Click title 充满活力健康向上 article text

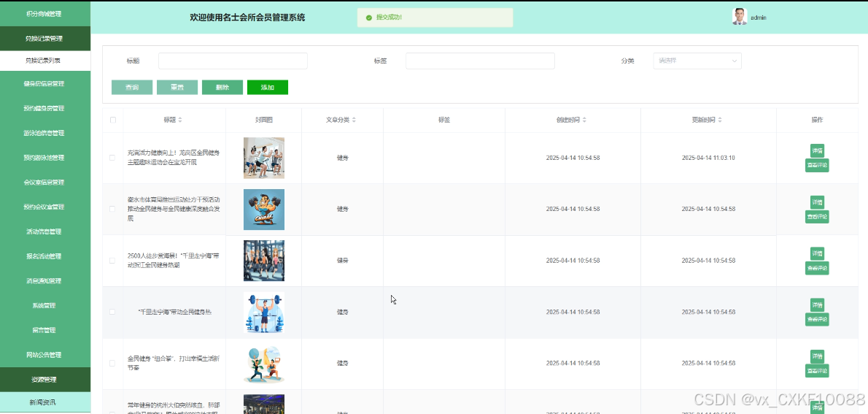pyautogui.click(x=174, y=158)
